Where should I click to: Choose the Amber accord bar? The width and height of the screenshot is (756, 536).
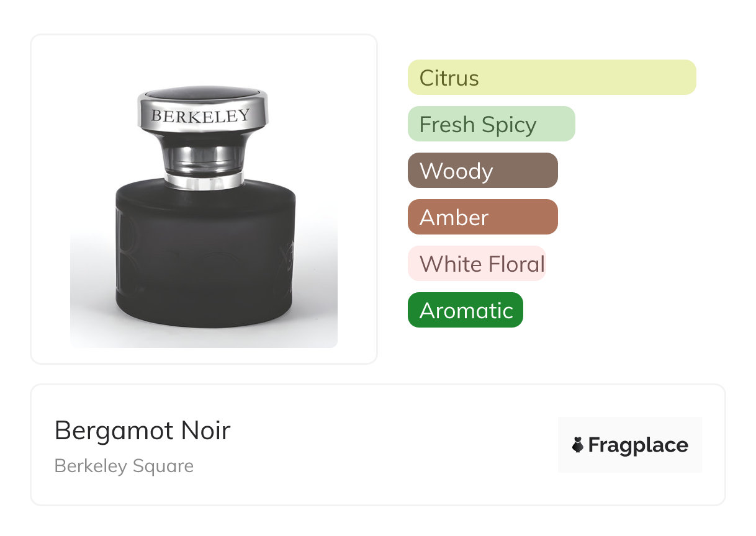(482, 217)
